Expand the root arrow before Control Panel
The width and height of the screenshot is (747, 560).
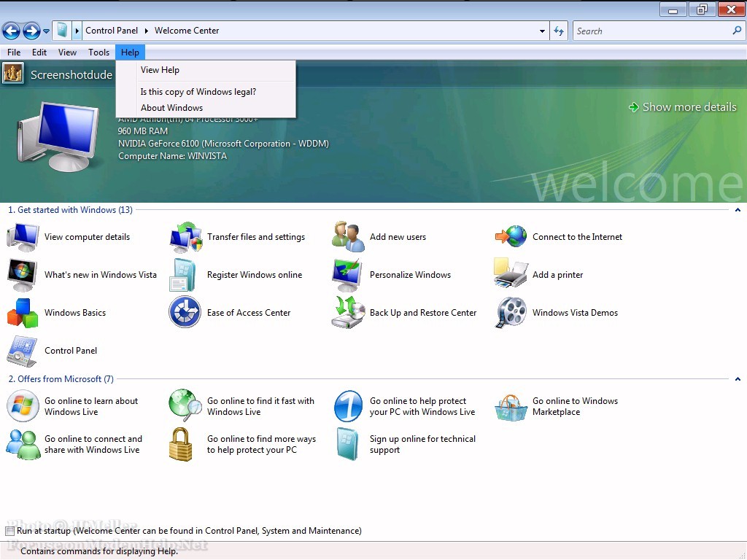[x=77, y=31]
